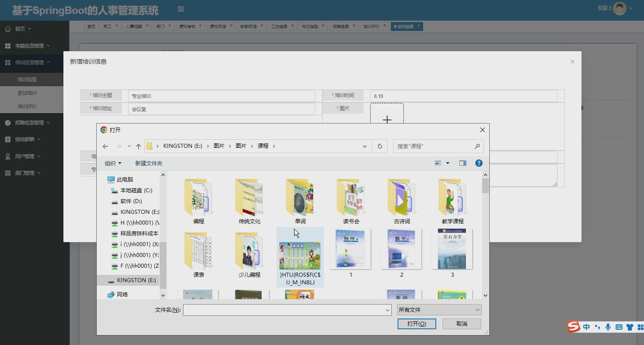This screenshot has width=644, height=345.
Task: Click the search magnifier icon
Action: 477,146
